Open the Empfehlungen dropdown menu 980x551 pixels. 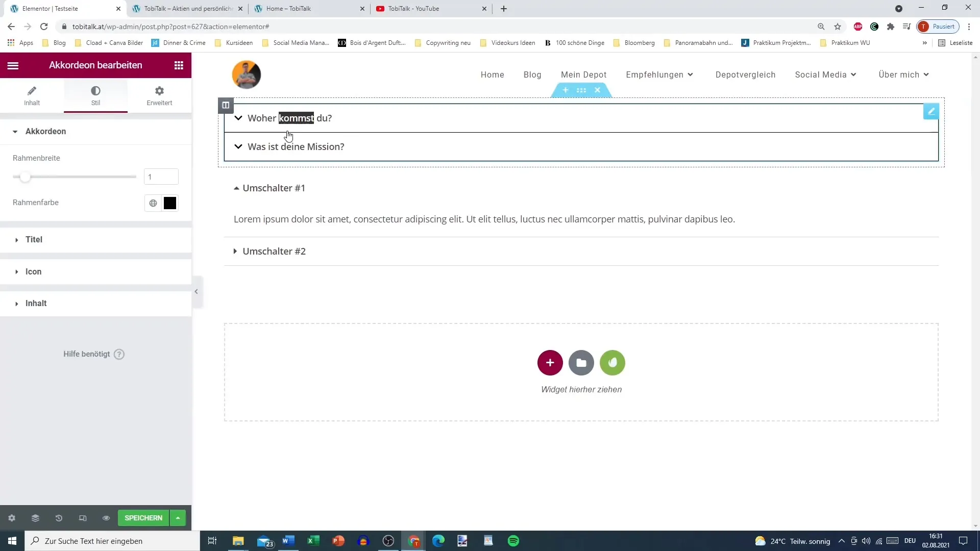[x=659, y=75]
